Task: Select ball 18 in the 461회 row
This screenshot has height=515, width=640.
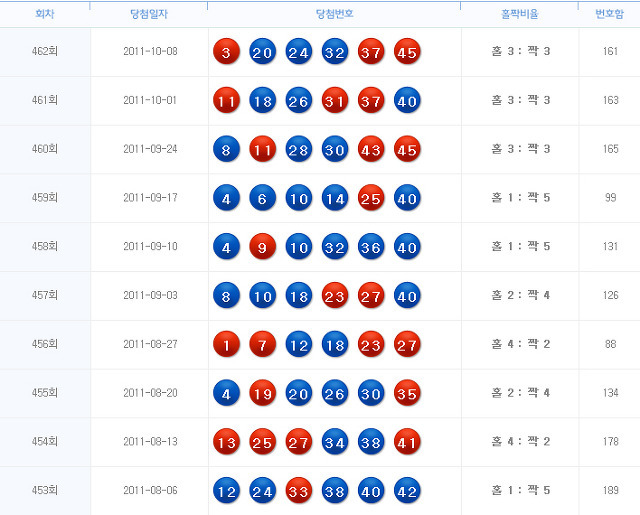Action: (262, 100)
